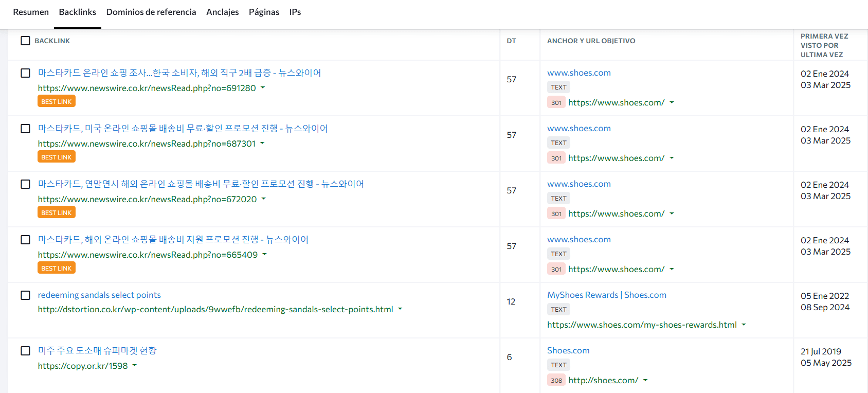Click the MyShoes Rewards | Shoes.com anchor link

pos(607,295)
